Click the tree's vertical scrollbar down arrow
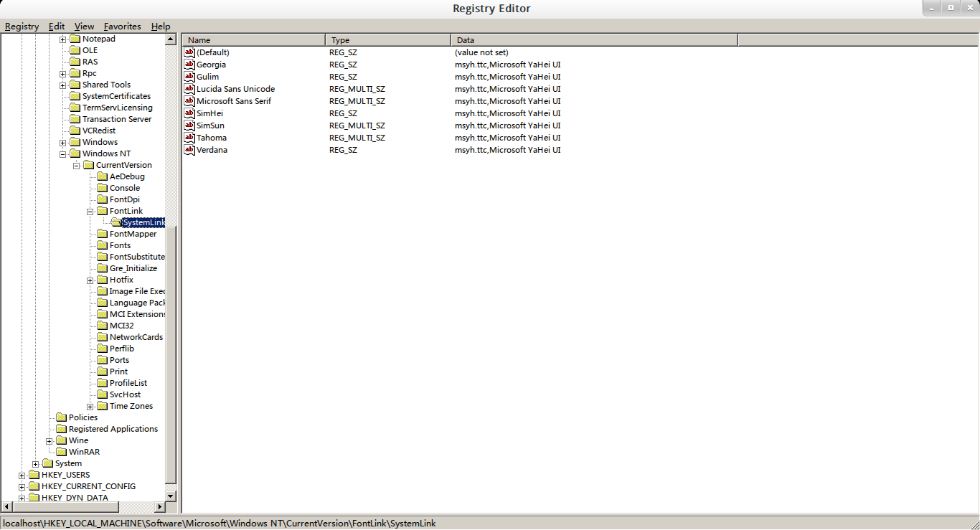Image resolution: width=980 pixels, height=530 pixels. (x=170, y=496)
